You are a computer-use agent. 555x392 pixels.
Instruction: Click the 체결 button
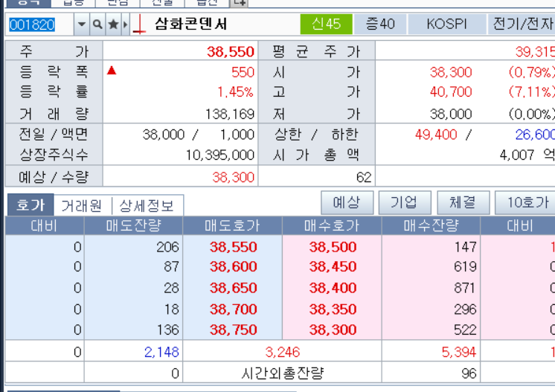click(463, 203)
